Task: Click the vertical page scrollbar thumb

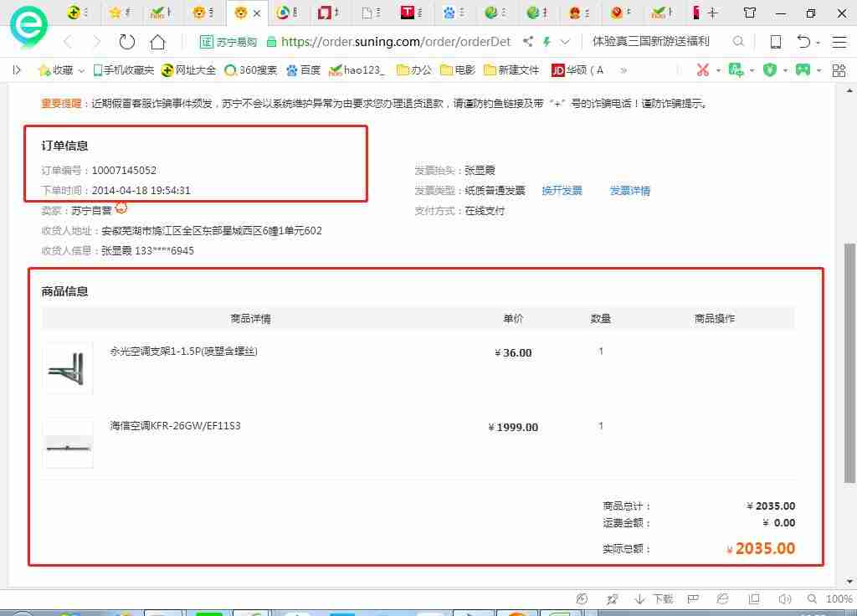Action: tap(849, 363)
